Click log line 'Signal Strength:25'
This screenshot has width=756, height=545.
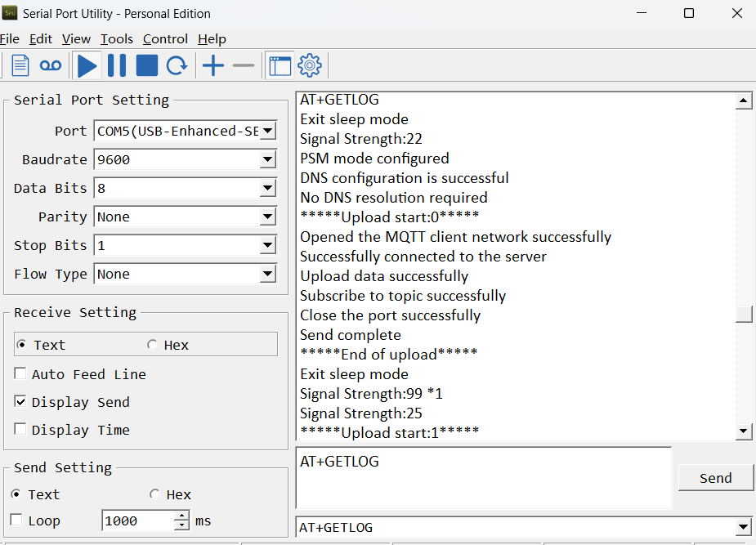click(x=361, y=413)
